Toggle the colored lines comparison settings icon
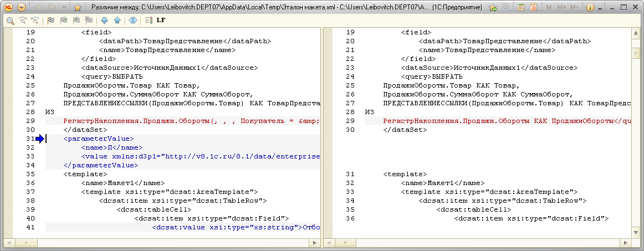 pyautogui.click(x=149, y=21)
